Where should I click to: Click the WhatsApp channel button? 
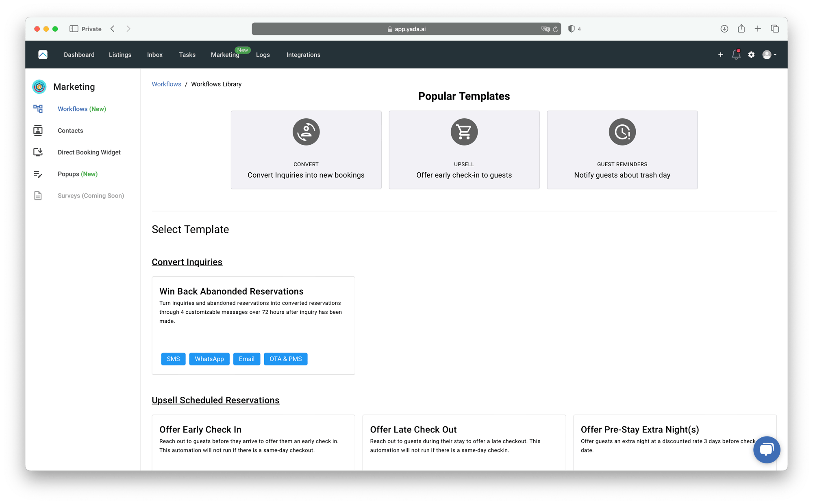209,358
